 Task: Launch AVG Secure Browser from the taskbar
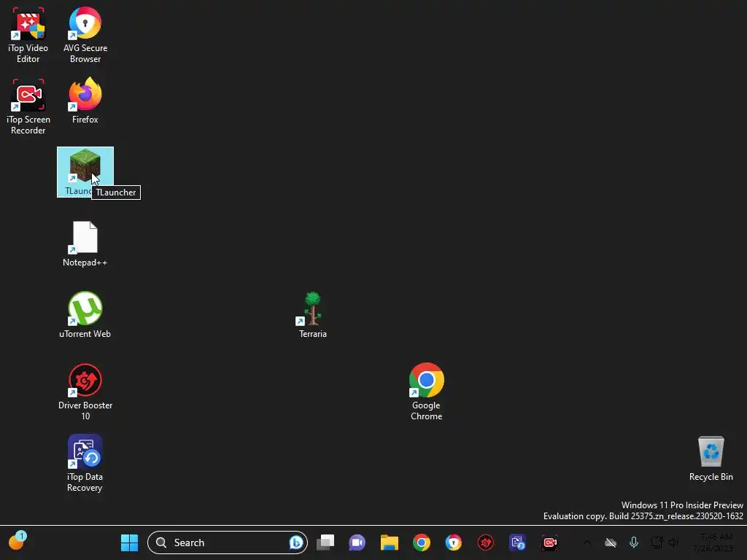[454, 542]
